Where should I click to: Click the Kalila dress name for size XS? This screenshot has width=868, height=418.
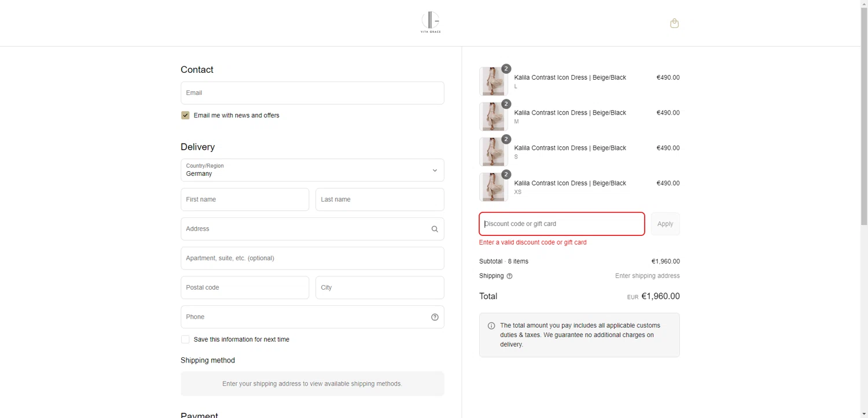coord(570,183)
